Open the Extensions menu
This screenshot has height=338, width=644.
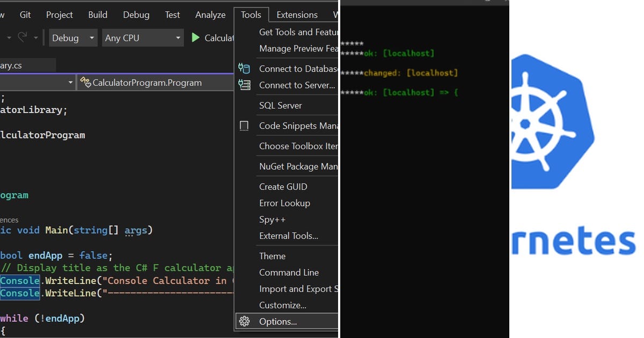tap(297, 14)
